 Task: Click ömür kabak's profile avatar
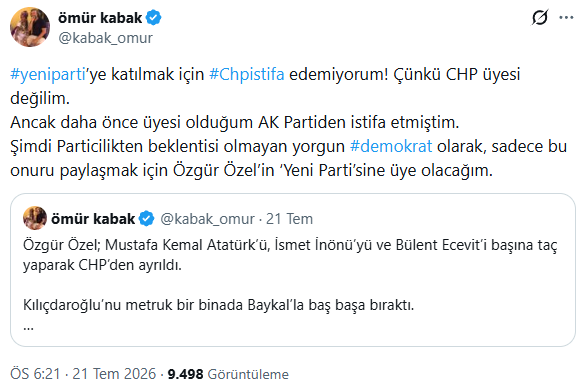tap(30, 27)
